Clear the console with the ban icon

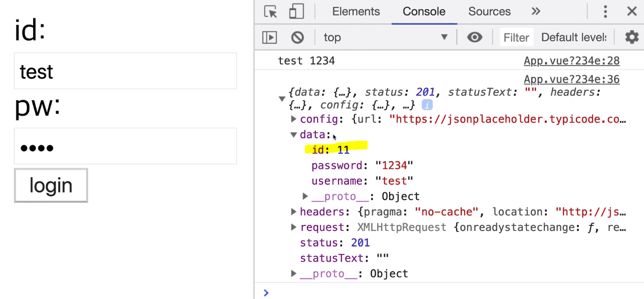297,37
